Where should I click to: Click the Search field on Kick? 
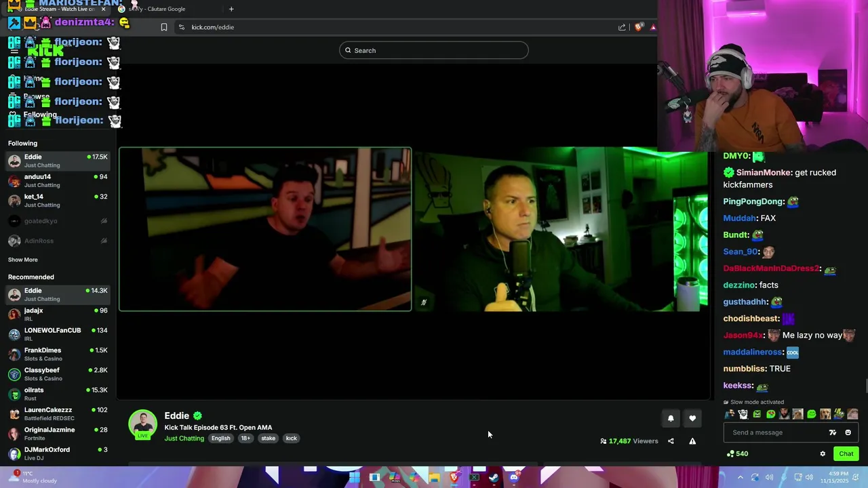click(x=433, y=50)
